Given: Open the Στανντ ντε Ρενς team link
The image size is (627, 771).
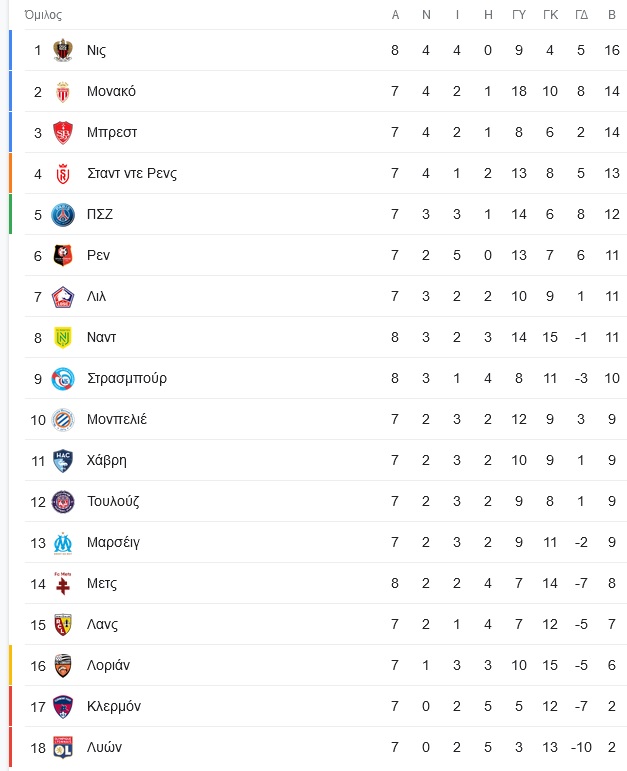Looking at the screenshot, I should pyautogui.click(x=132, y=173).
